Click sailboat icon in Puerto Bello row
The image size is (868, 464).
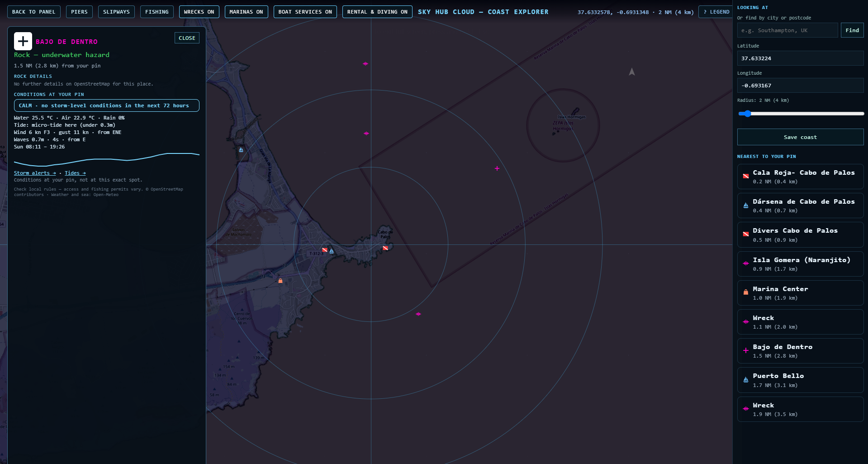tap(746, 380)
